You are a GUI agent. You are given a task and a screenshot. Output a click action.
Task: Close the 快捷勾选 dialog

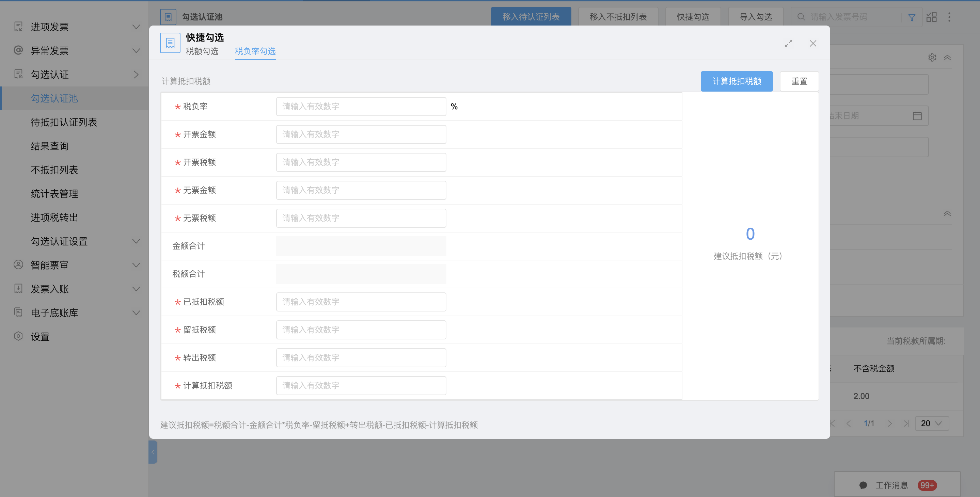(813, 43)
